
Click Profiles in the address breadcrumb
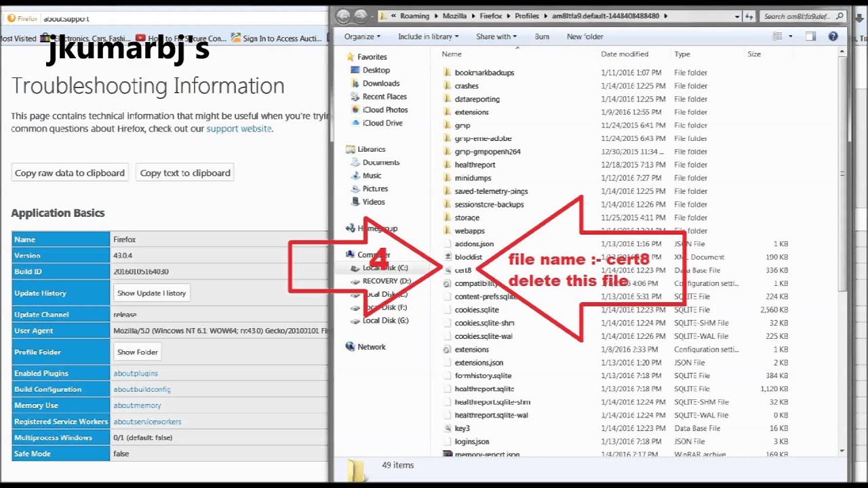coord(527,16)
